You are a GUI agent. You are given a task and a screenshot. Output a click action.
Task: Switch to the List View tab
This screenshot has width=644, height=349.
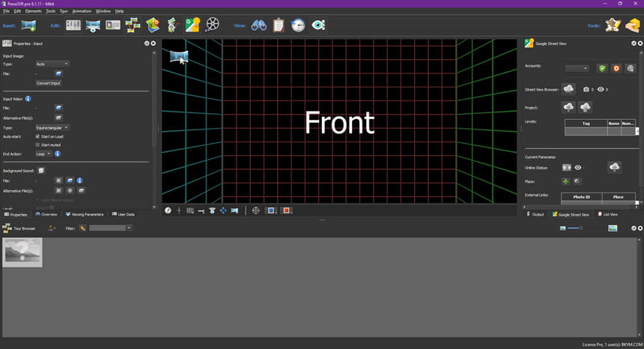point(607,214)
